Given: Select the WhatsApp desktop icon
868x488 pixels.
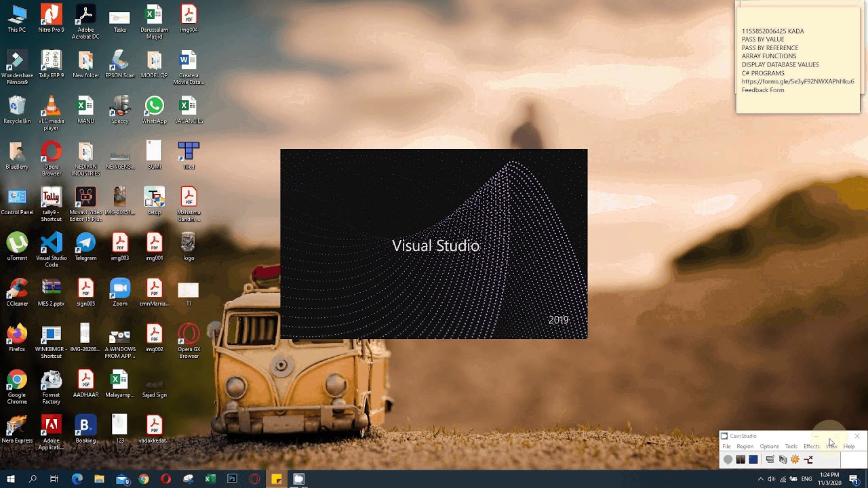Looking at the screenshot, I should [154, 110].
